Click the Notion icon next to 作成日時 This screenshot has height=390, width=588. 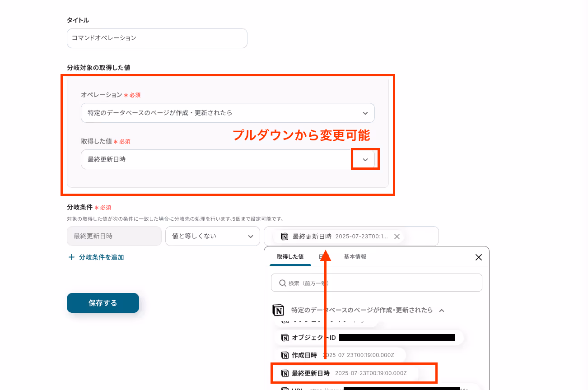285,355
